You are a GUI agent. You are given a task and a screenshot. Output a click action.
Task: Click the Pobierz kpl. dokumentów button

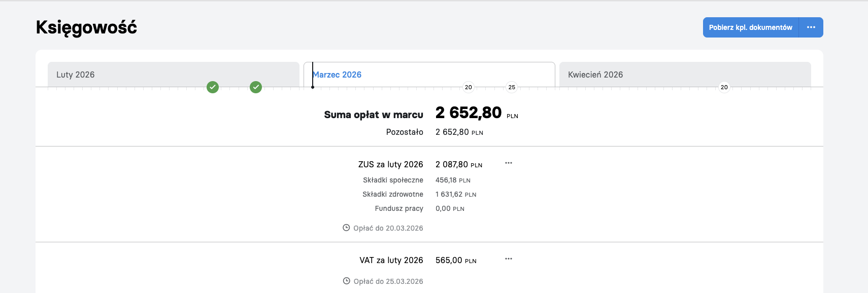coord(750,27)
